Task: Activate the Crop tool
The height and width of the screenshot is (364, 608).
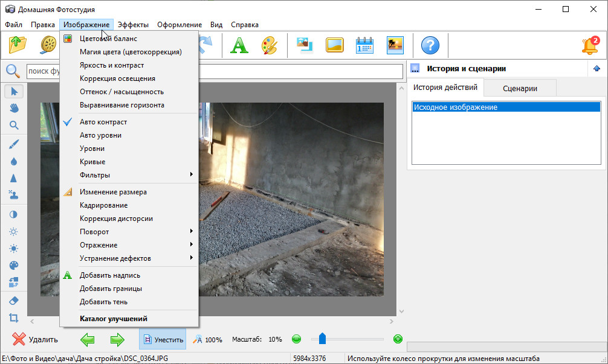Action: coord(13,318)
